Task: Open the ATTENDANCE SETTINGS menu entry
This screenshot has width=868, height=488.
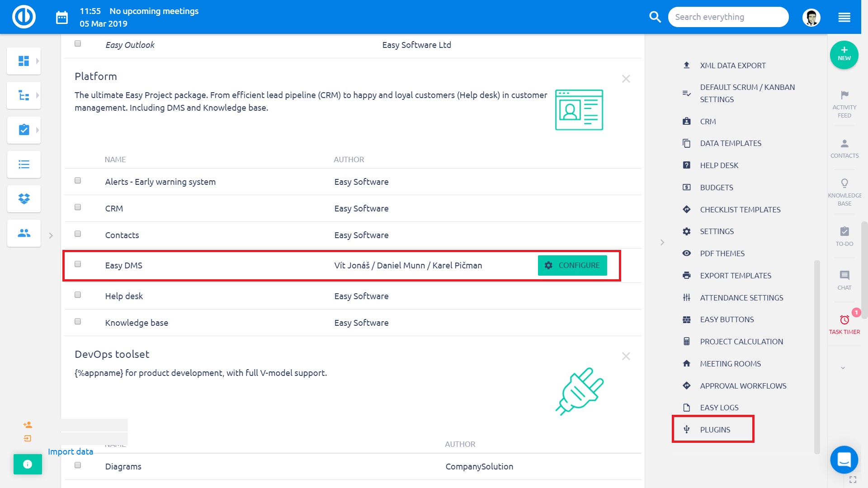Action: tap(741, 298)
